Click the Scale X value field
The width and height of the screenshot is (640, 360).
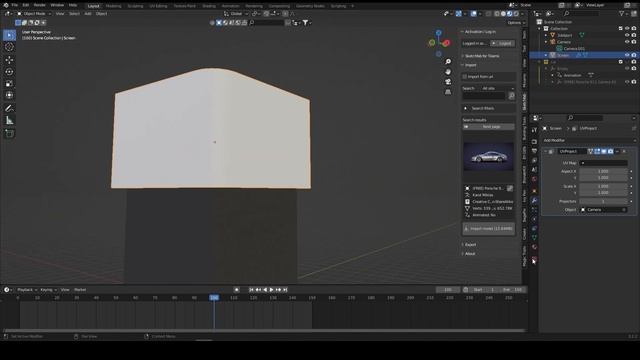[x=603, y=186]
